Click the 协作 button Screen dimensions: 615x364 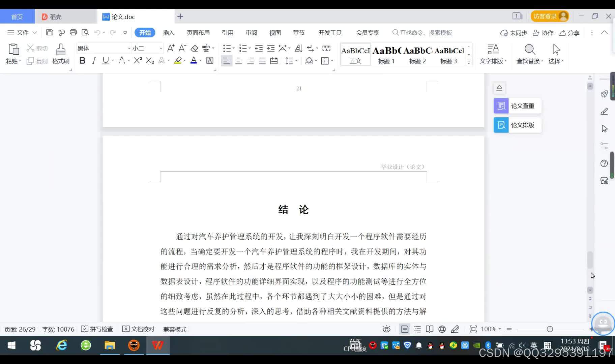pyautogui.click(x=543, y=33)
